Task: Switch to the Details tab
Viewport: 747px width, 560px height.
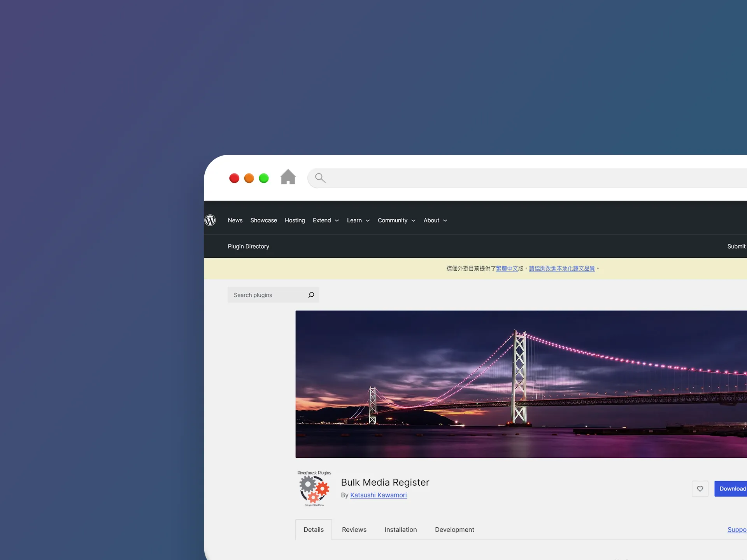Action: pos(314,530)
